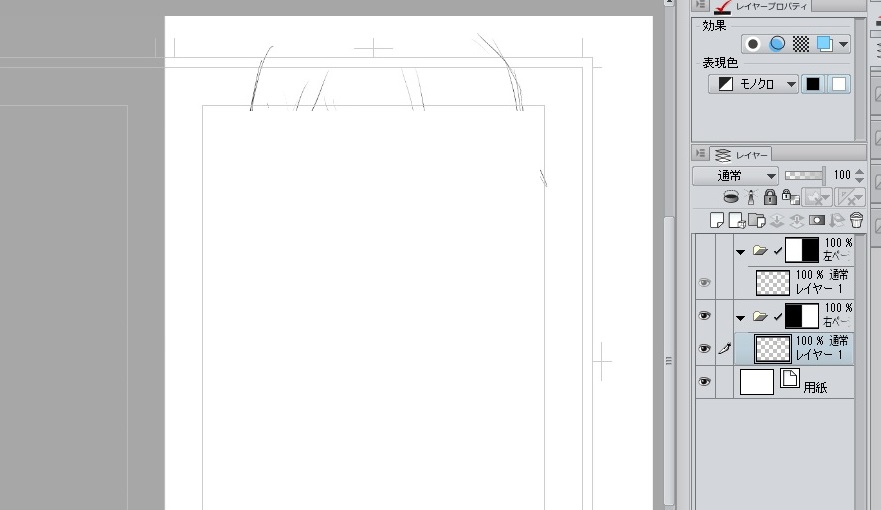Open the Layer Property panel menu button

click(x=700, y=5)
